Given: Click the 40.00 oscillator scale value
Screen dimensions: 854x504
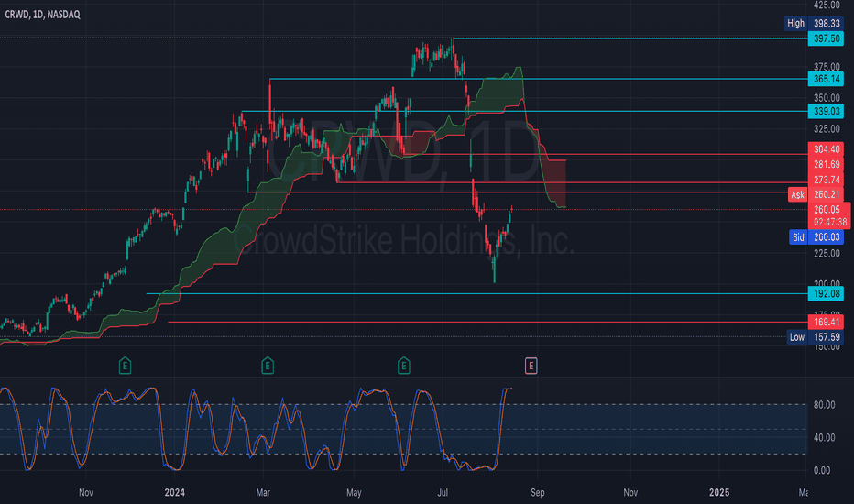Looking at the screenshot, I should (x=824, y=437).
